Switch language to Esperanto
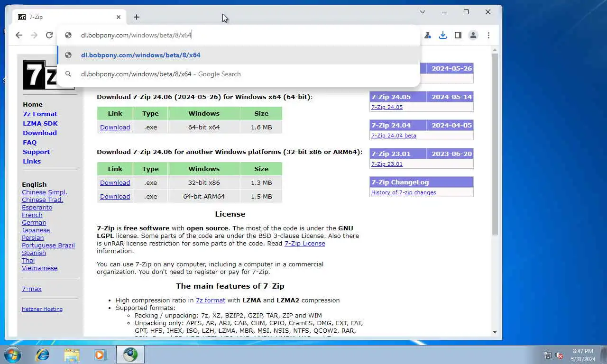The height and width of the screenshot is (364, 607). click(37, 207)
